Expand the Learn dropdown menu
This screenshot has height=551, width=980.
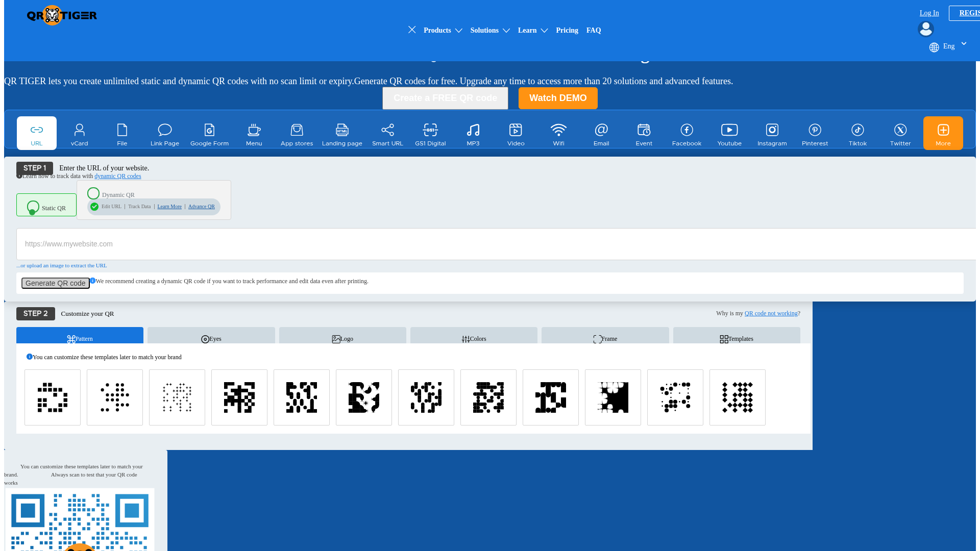[533, 31]
